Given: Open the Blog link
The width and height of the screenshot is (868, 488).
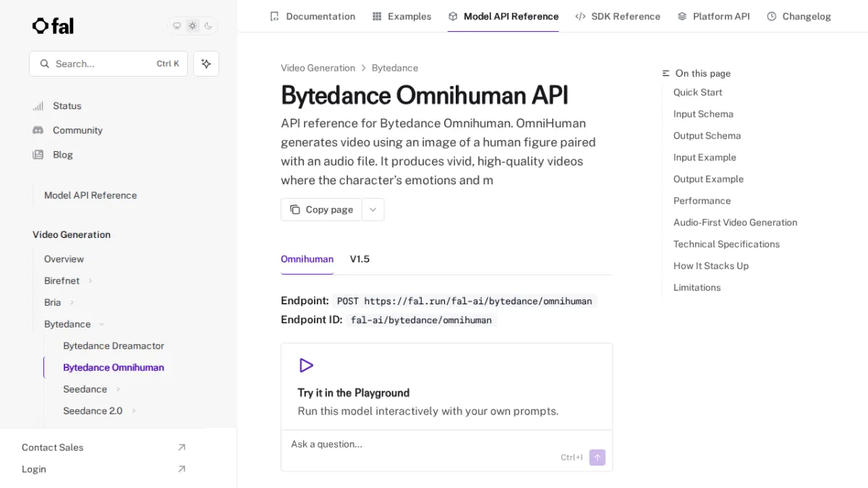Looking at the screenshot, I should [x=63, y=155].
